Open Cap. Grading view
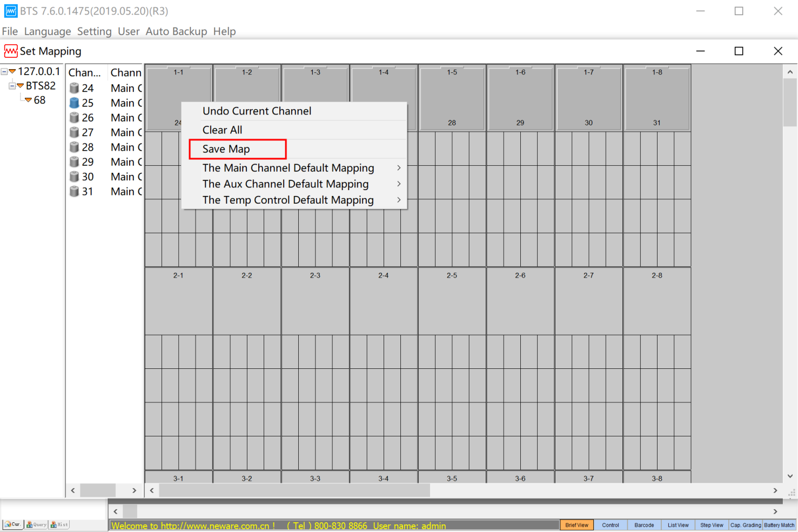The width and height of the screenshot is (798, 532). pos(746,525)
